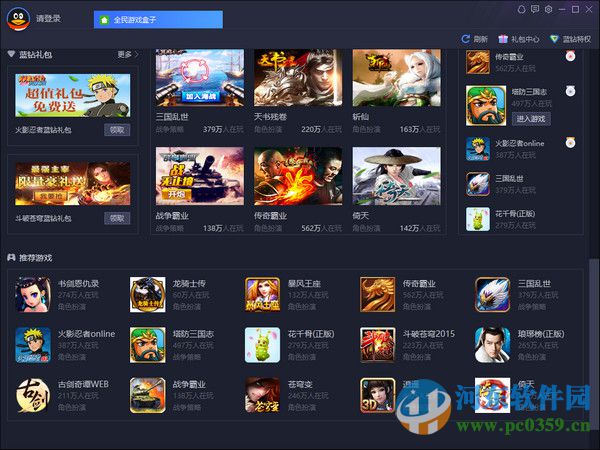The image size is (600, 450).
Task: Click the 斩仙 title under the cover
Action: click(x=360, y=117)
